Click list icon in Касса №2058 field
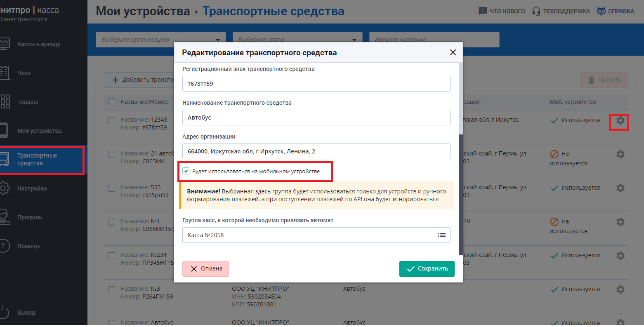 (441, 235)
